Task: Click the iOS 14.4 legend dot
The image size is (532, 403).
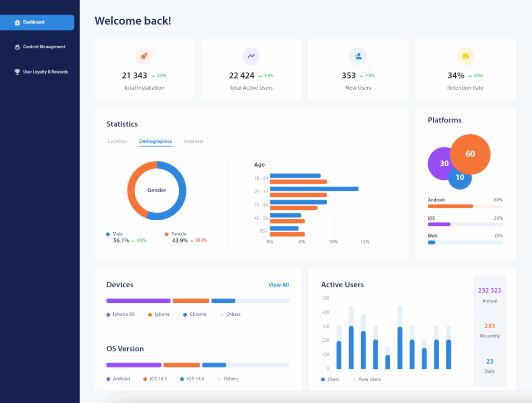Action: [x=182, y=379]
